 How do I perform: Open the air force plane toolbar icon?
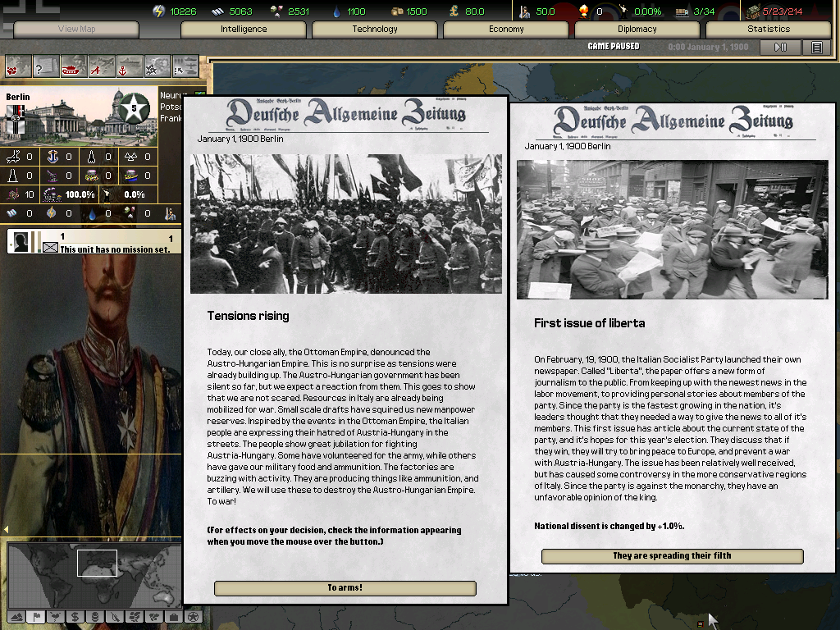click(100, 64)
